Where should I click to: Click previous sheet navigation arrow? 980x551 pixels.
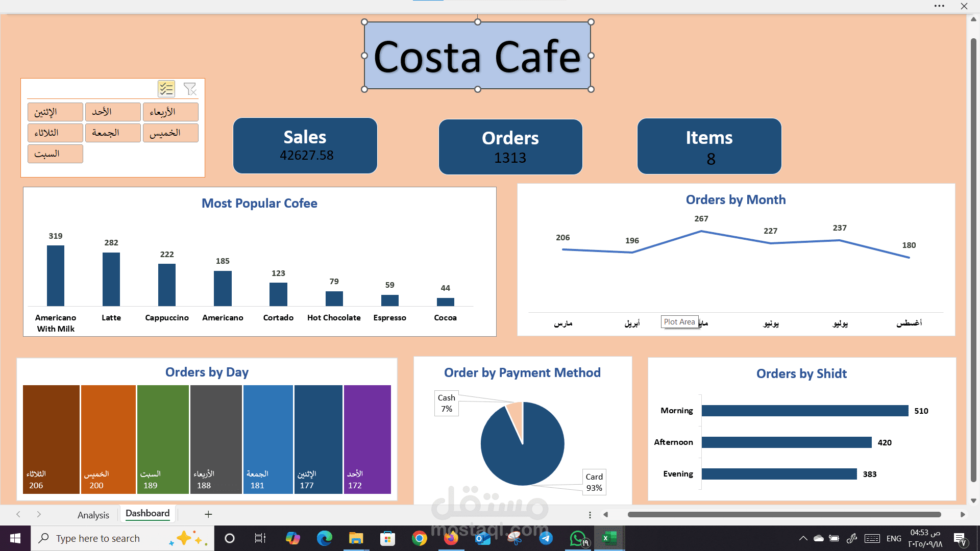coord(18,514)
